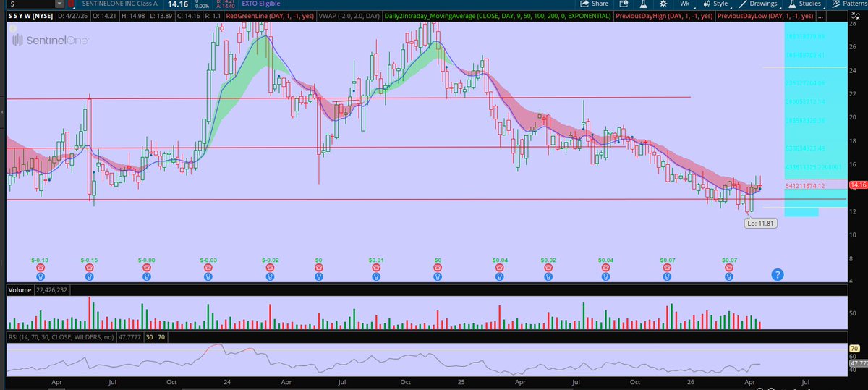This screenshot has width=868, height=390.
Task: Click the Lo: 11.81 price bubble
Action: [x=760, y=224]
